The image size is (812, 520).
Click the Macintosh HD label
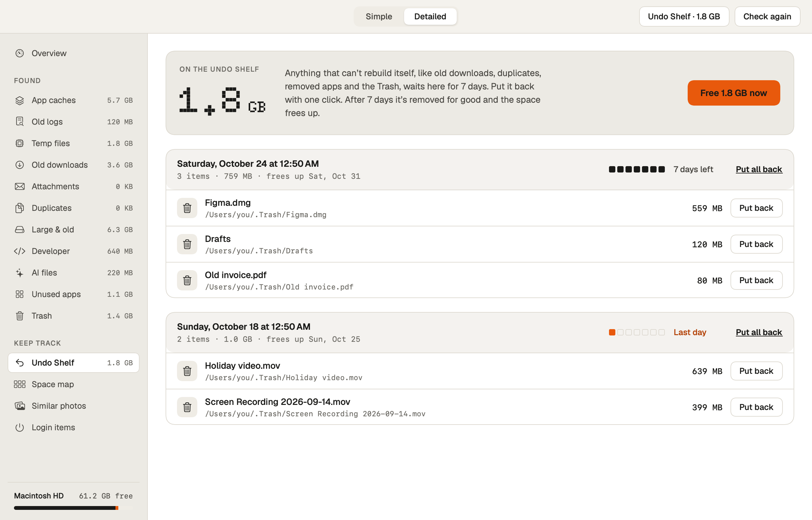(39, 496)
